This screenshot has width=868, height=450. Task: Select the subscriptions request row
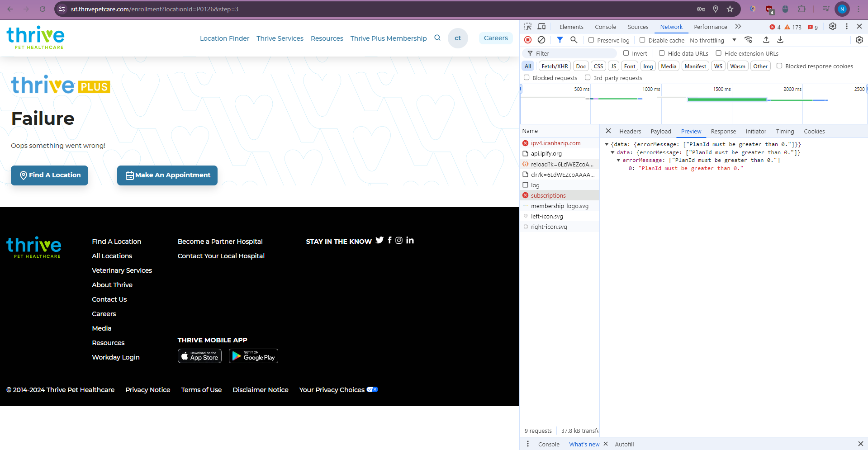point(560,195)
